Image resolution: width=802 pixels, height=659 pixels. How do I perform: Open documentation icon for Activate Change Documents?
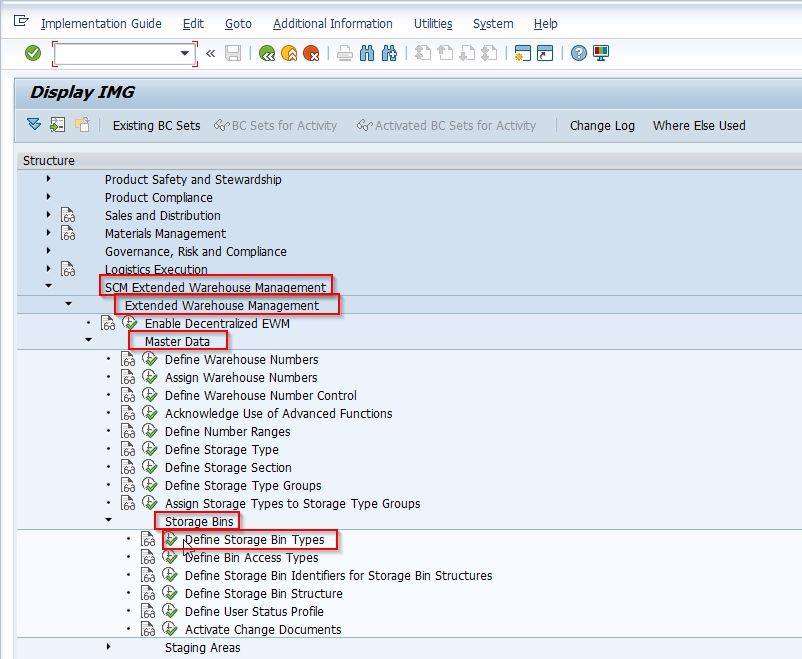click(148, 629)
